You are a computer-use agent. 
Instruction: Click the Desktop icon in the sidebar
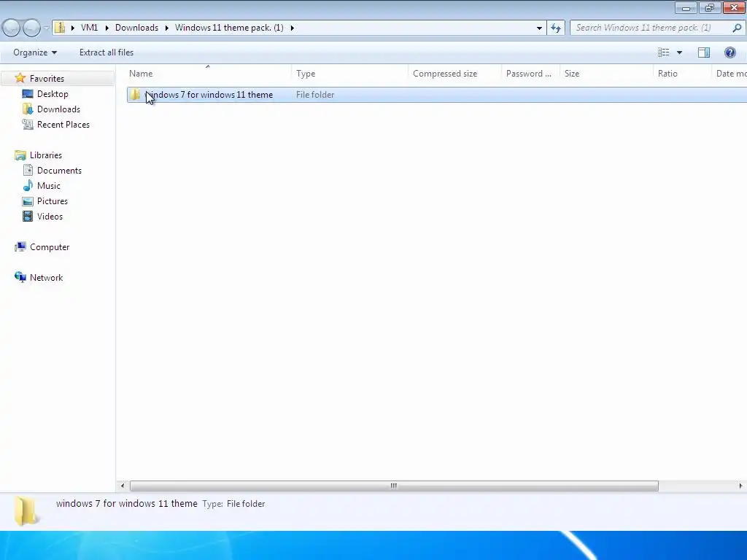click(x=28, y=94)
